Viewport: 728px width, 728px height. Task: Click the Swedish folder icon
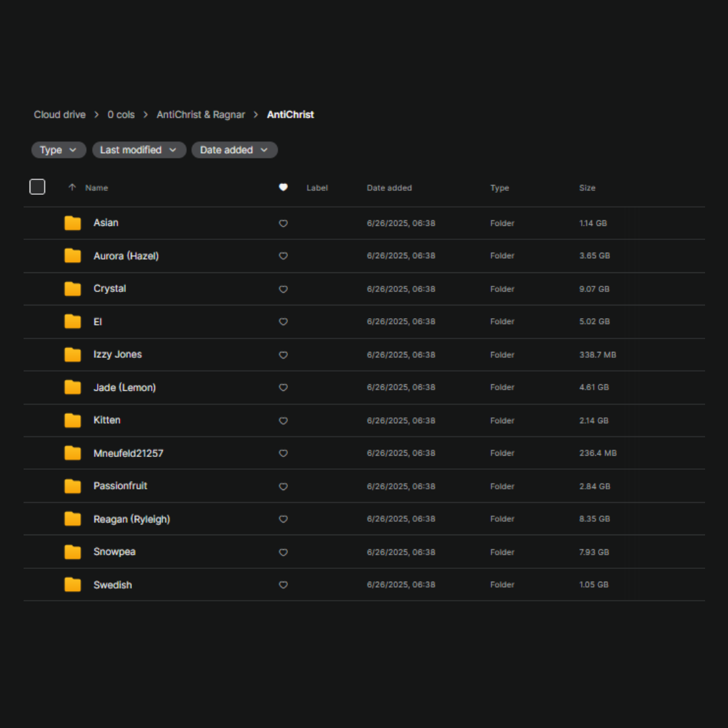click(73, 585)
